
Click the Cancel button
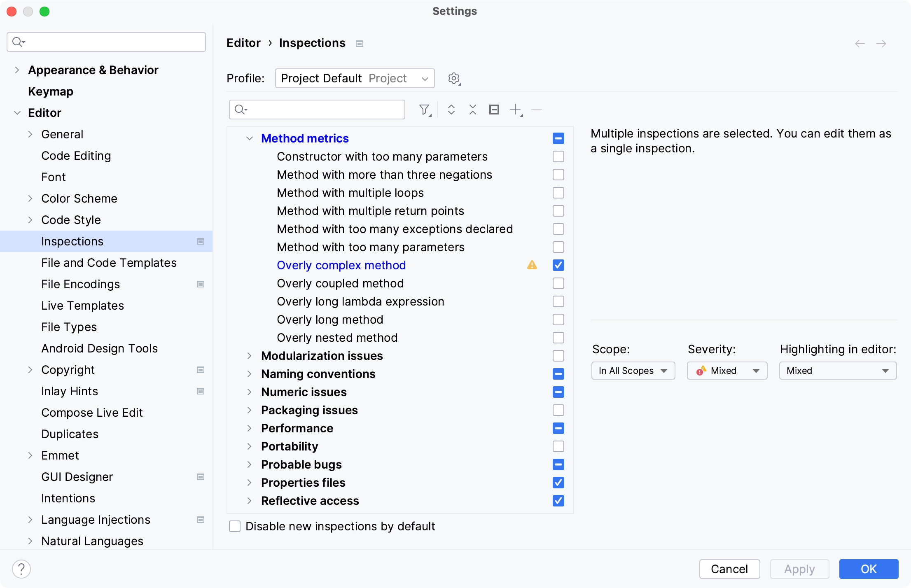[729, 569]
